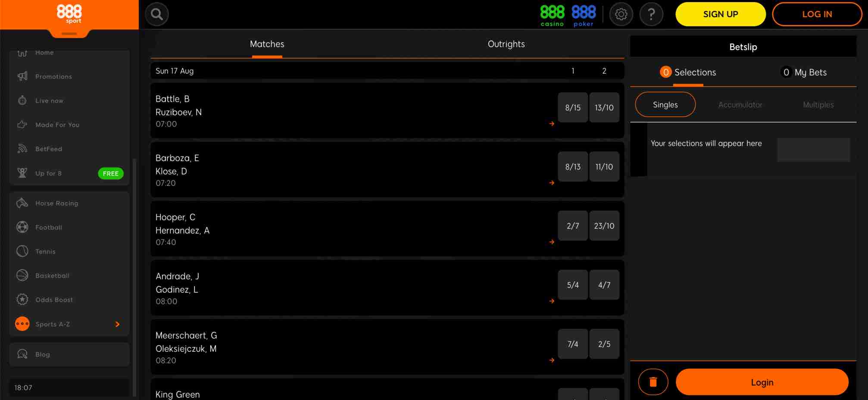Click the Betslip header

(x=743, y=47)
